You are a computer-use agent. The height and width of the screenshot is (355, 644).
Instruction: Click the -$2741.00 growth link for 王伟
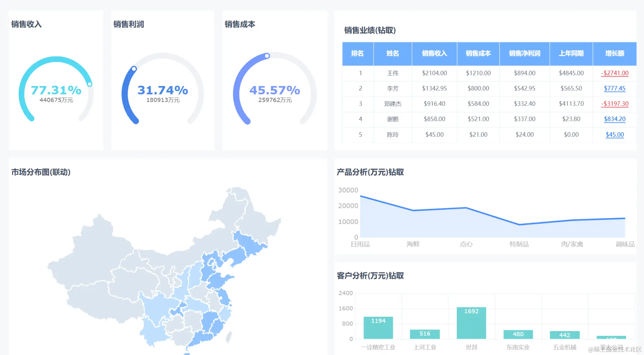tap(615, 73)
